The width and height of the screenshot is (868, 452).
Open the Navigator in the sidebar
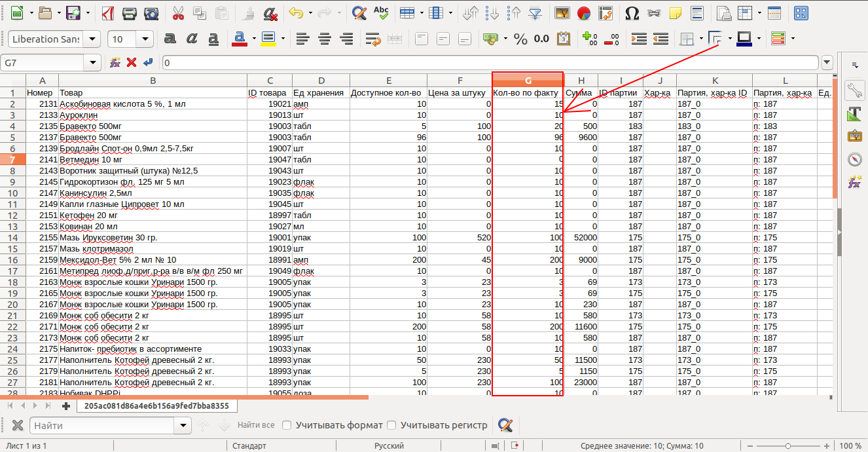point(854,159)
